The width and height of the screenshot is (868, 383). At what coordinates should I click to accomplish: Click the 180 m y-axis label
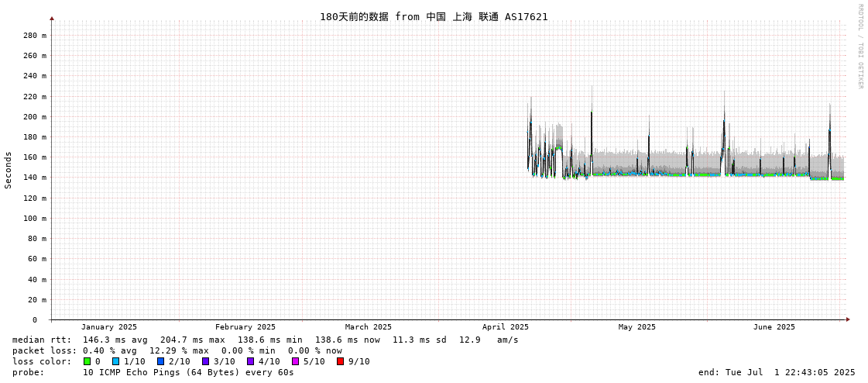pyautogui.click(x=35, y=137)
